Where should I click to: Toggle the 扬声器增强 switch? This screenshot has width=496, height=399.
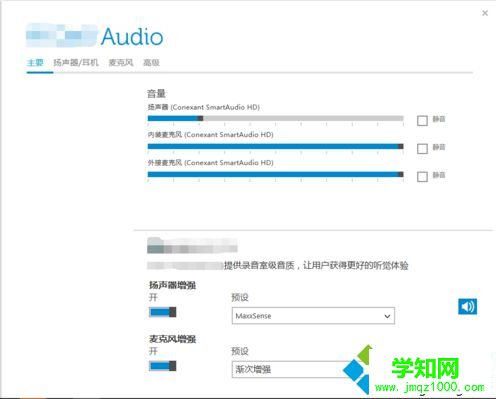pyautogui.click(x=162, y=312)
